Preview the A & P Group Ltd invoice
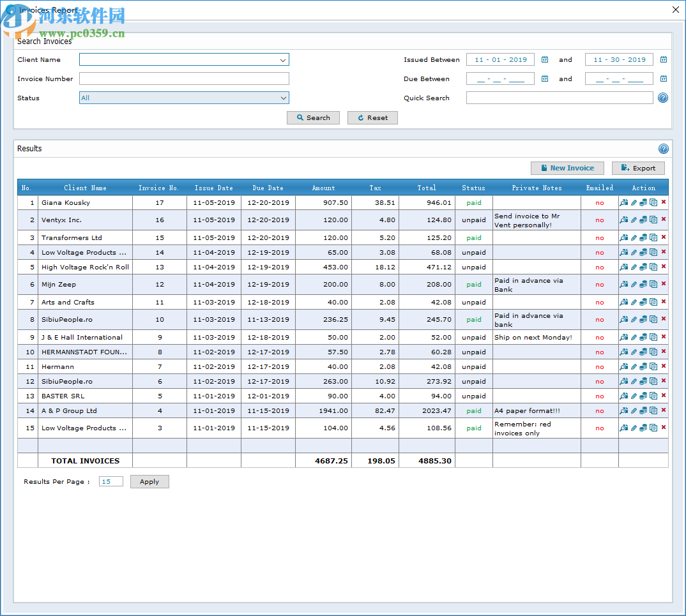Screen dimensions: 686x616 pos(623,411)
